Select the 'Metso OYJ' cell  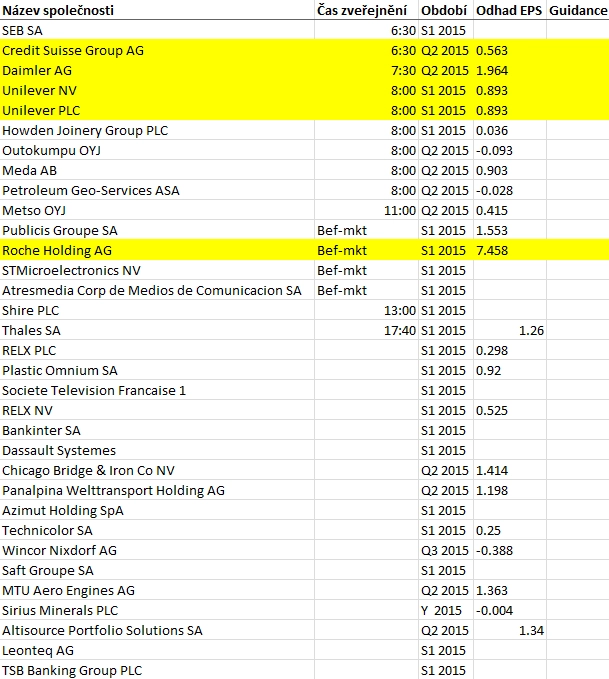[157, 210]
